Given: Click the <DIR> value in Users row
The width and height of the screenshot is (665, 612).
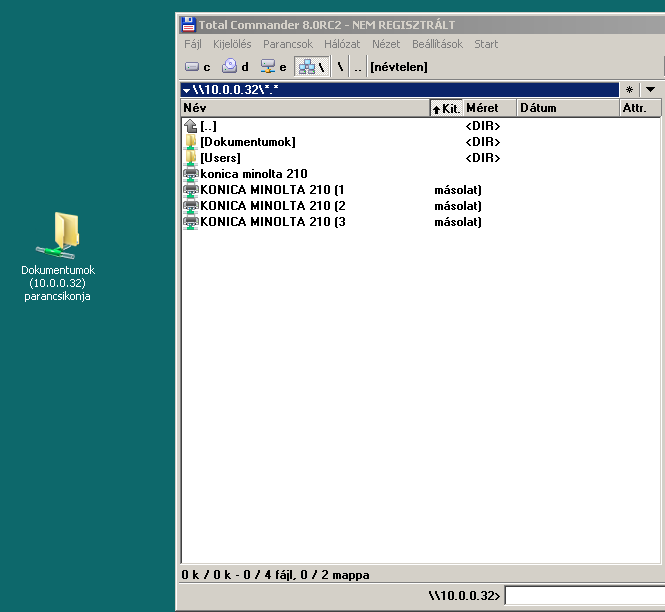Looking at the screenshot, I should [x=483, y=158].
